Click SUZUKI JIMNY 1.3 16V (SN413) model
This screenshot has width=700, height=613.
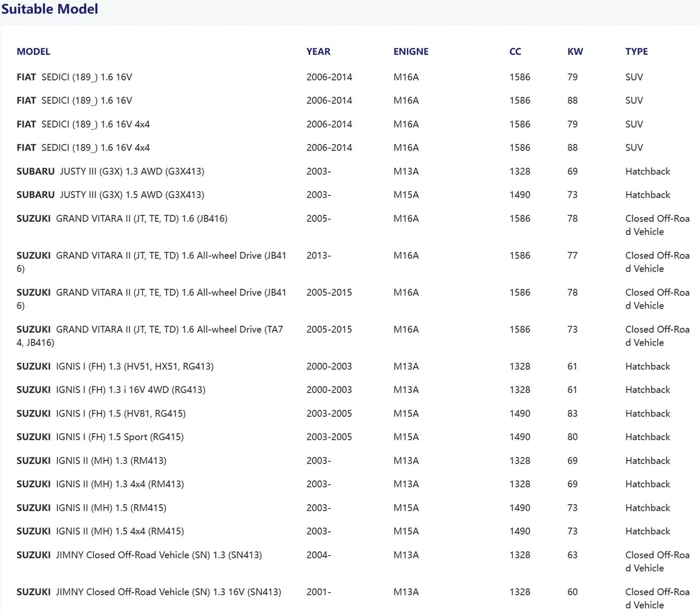(149, 592)
